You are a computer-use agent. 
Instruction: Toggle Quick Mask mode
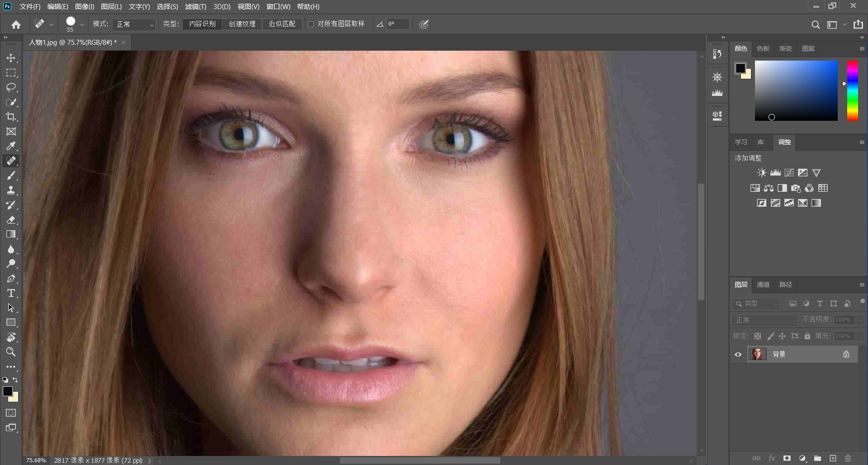tap(11, 413)
